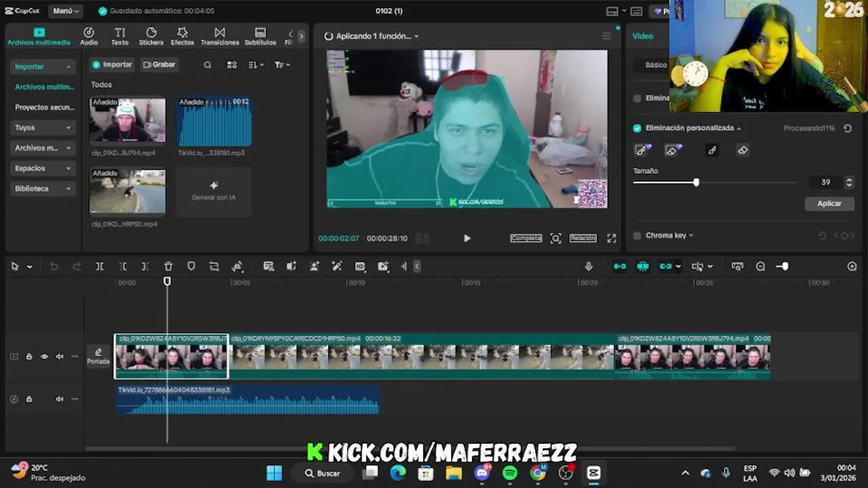868x488 pixels.
Task: Hide the video track eye icon
Action: click(x=44, y=357)
